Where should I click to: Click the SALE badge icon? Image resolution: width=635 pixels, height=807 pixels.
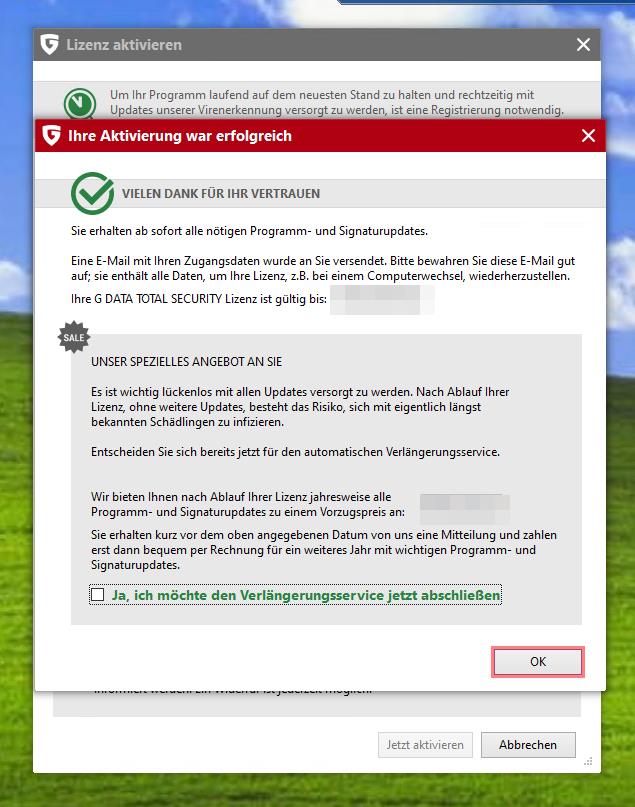pos(74,338)
